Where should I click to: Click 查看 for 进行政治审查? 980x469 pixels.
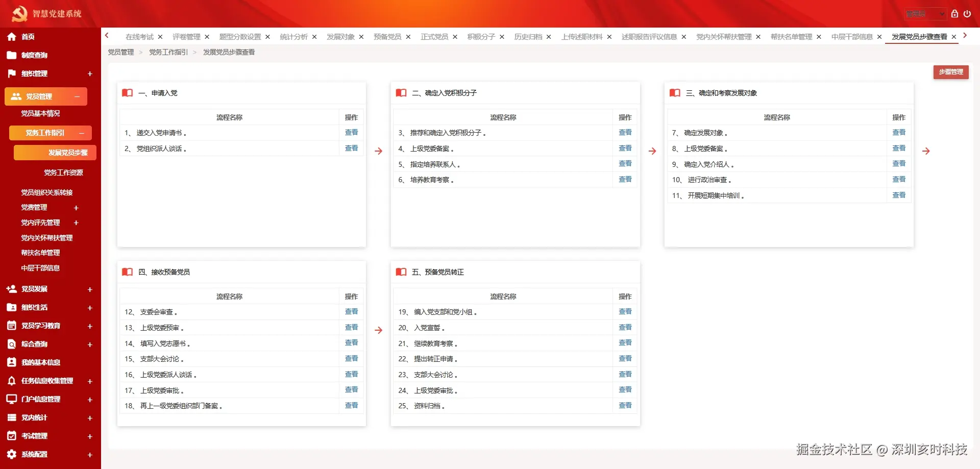(x=899, y=179)
